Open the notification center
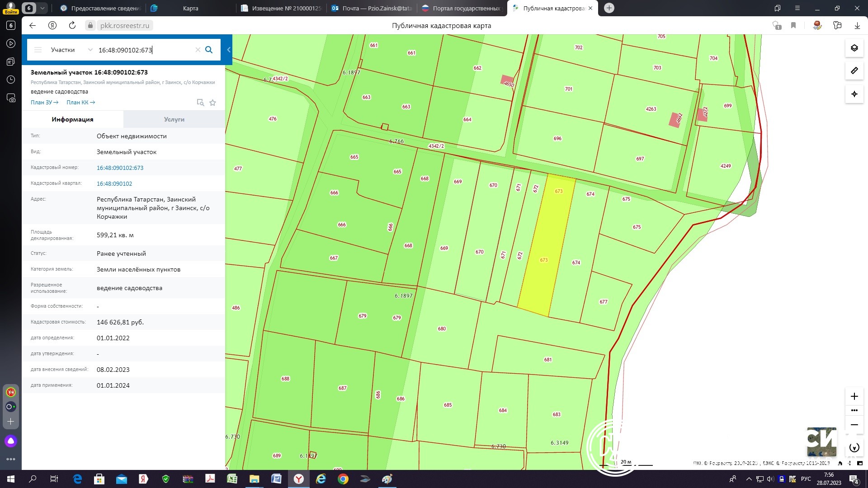Image resolution: width=868 pixels, height=488 pixels. pyautogui.click(x=854, y=479)
